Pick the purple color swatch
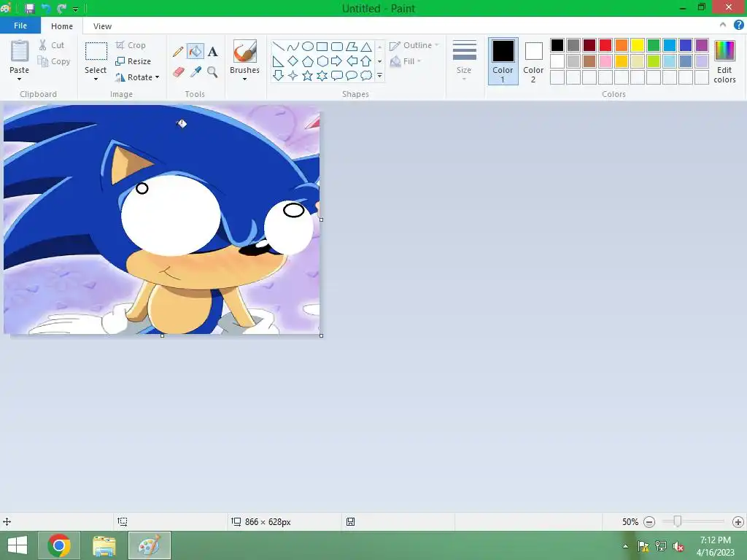This screenshot has width=747, height=560. [702, 45]
